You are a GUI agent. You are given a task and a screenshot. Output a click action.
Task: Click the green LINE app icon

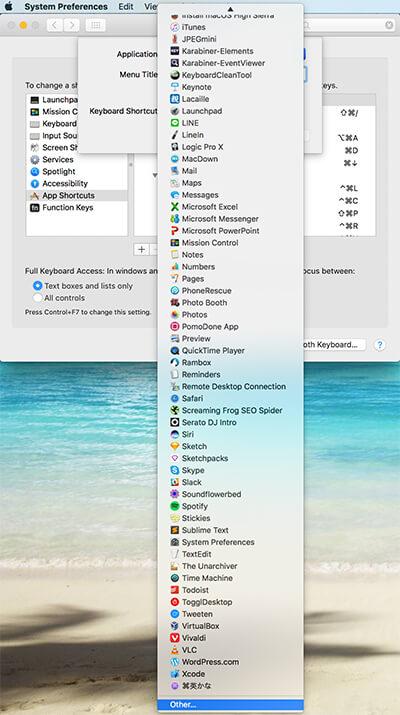click(174, 123)
